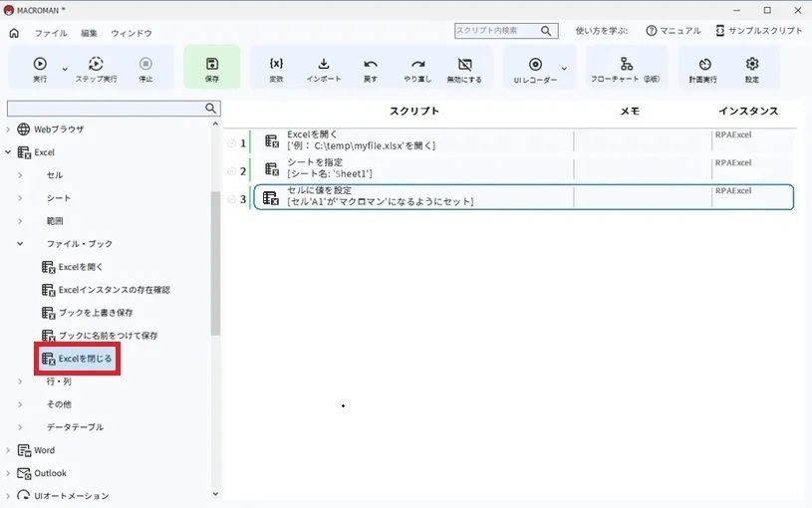Start the UIレコーダー recorder
This screenshot has width=812, height=508.
(535, 69)
